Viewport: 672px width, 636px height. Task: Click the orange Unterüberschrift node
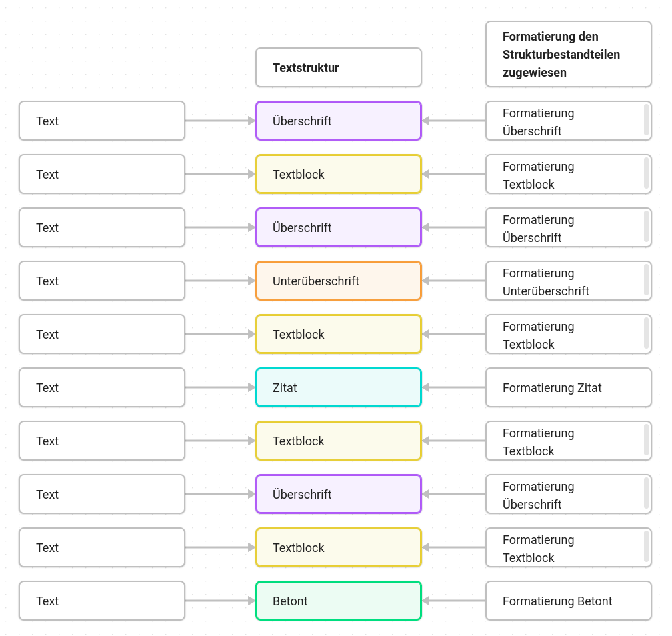click(x=339, y=281)
